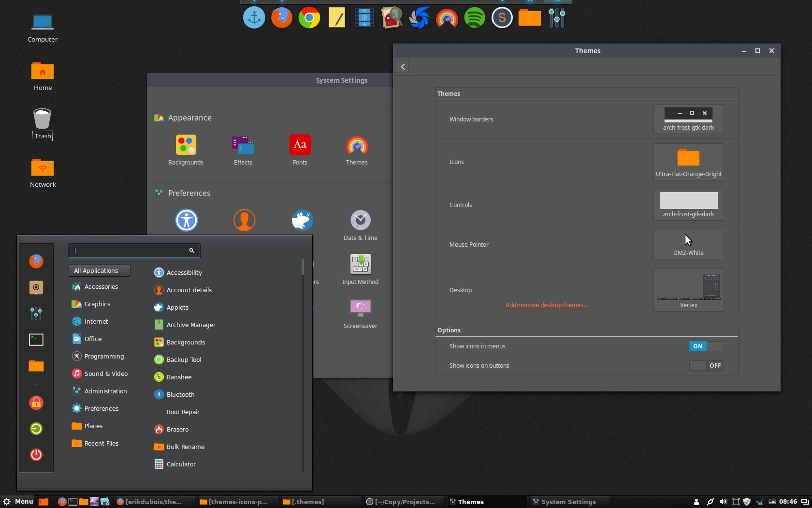
Task: Select Accessories category in menu
Action: [x=101, y=286]
